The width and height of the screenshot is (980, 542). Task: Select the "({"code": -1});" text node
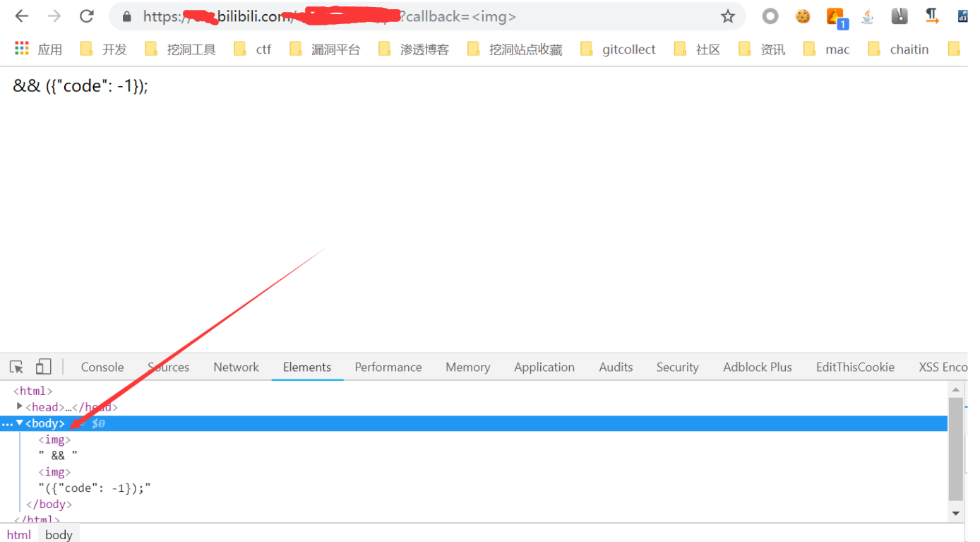(x=95, y=488)
